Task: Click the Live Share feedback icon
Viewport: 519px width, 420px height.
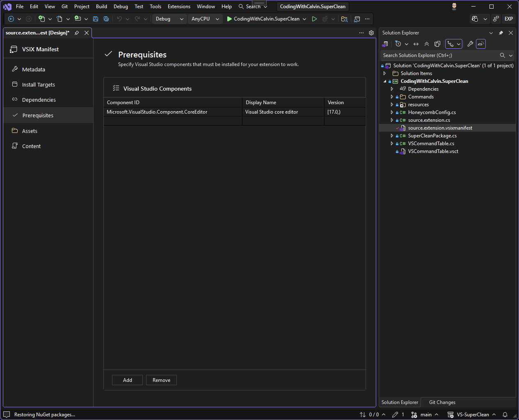Action: [496, 19]
